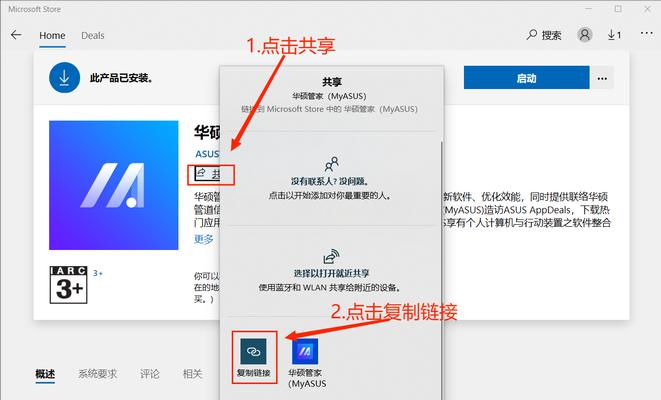Click the share panel scrollbar

click(x=441, y=270)
